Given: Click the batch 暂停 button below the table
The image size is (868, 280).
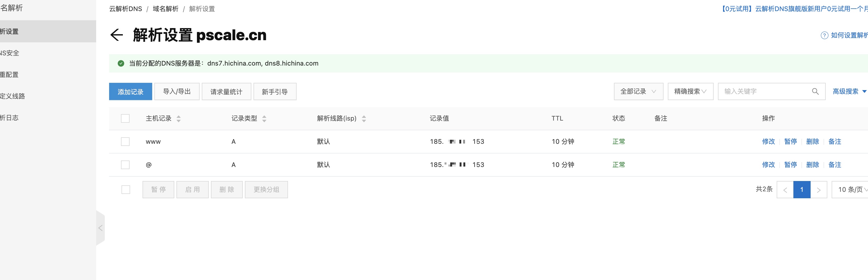Looking at the screenshot, I should tap(158, 190).
